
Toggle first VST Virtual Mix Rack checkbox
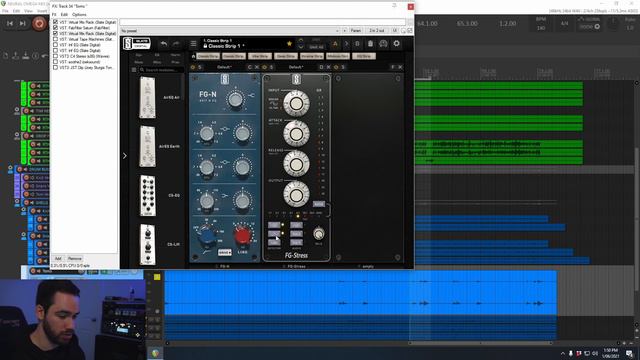coord(56,22)
